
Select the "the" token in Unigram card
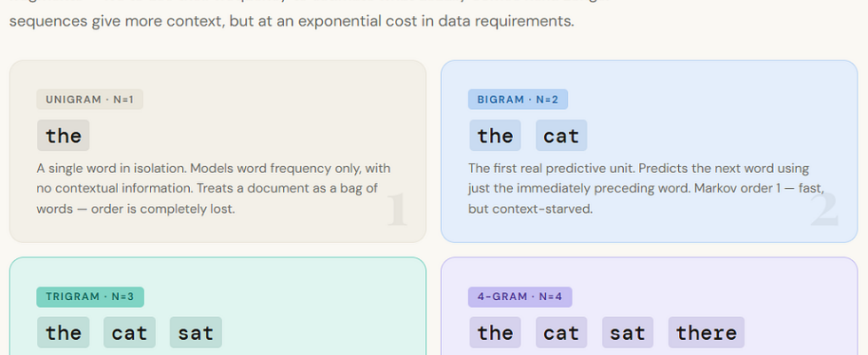pos(64,136)
